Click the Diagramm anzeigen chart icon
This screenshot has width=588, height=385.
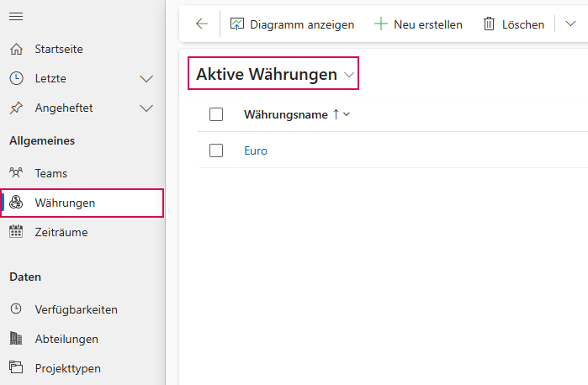pos(237,24)
